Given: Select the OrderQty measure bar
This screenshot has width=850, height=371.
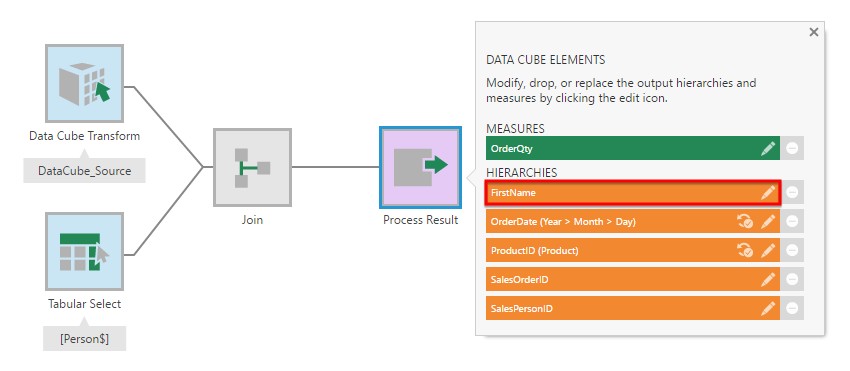Looking at the screenshot, I should pyautogui.click(x=633, y=148).
